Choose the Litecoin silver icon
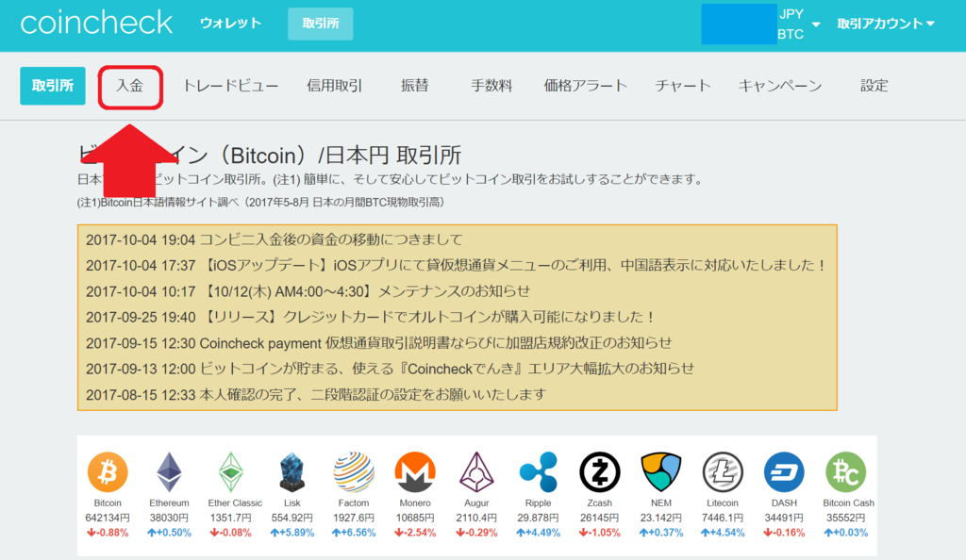The width and height of the screenshot is (966, 560). 723,472
